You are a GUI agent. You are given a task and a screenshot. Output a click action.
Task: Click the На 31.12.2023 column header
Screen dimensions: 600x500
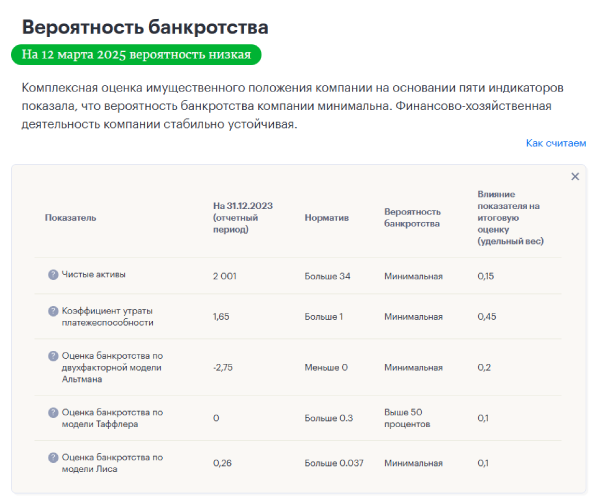tap(242, 217)
